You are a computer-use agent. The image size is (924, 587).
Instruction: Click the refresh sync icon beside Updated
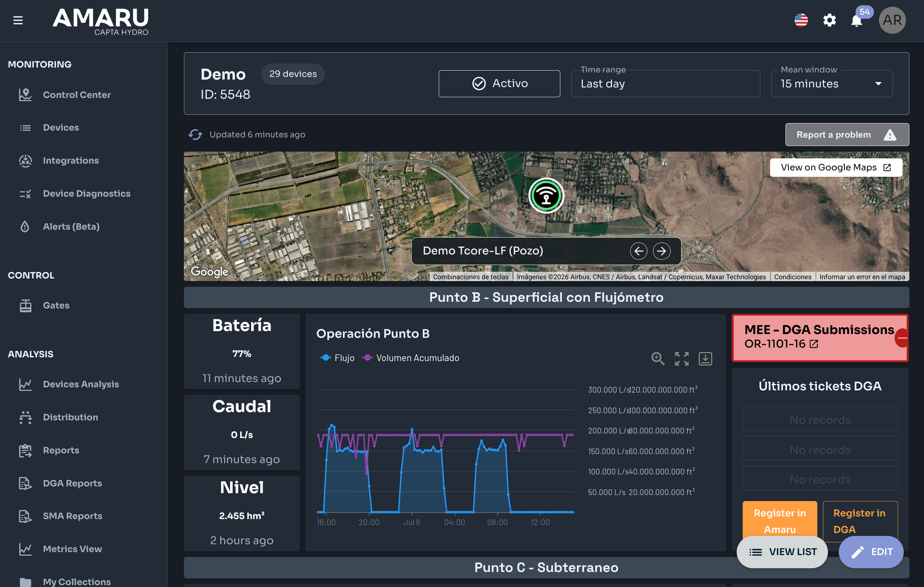[x=195, y=134]
